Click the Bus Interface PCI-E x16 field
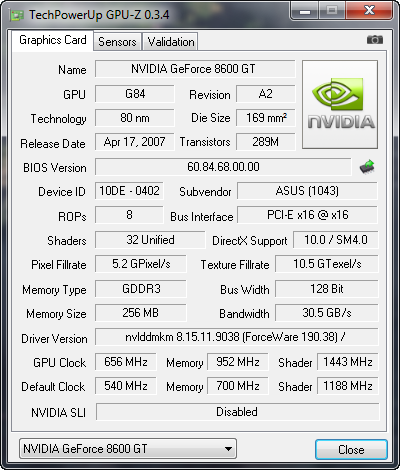The image size is (400, 470). click(x=307, y=215)
